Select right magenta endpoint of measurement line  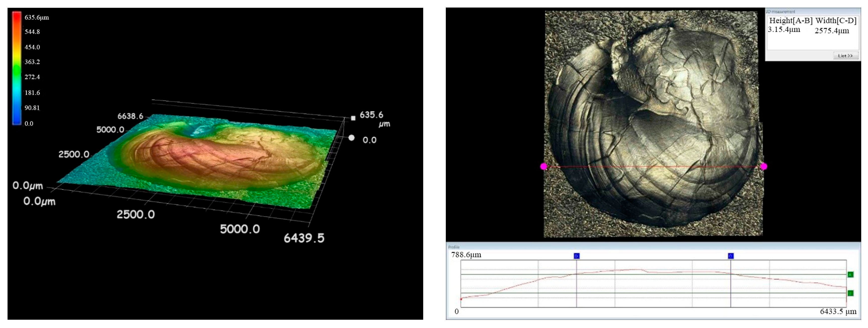764,166
